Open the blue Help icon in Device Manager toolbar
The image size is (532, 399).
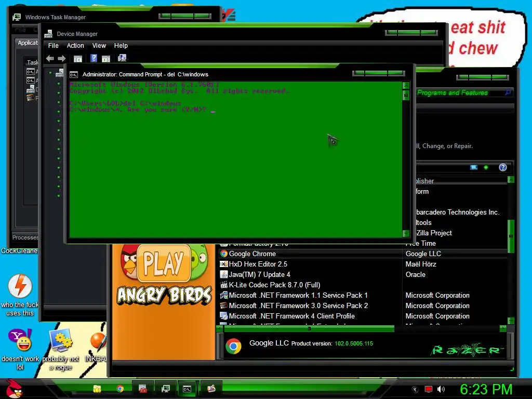[94, 58]
